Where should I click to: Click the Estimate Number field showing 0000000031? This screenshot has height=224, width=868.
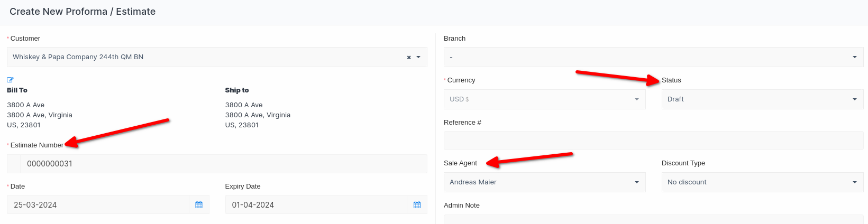222,164
